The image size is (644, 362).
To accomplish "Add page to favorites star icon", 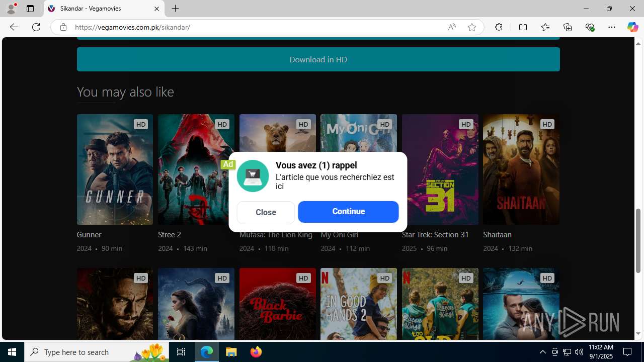I will [x=472, y=27].
